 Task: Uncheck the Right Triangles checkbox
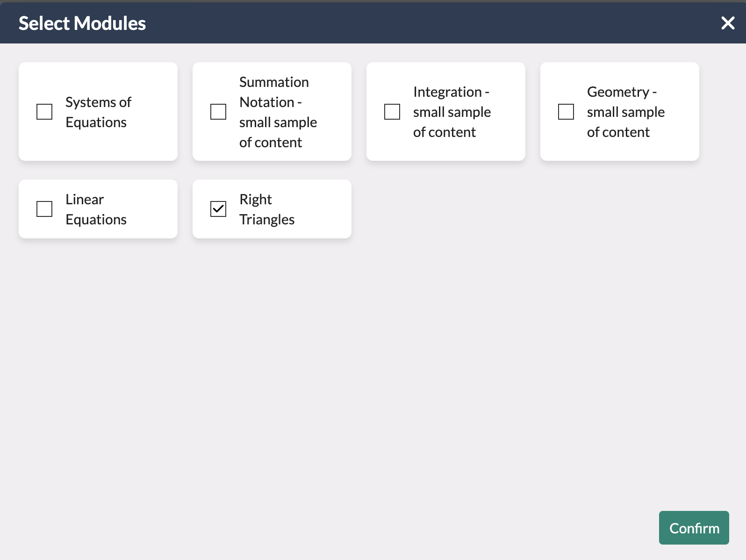(218, 209)
